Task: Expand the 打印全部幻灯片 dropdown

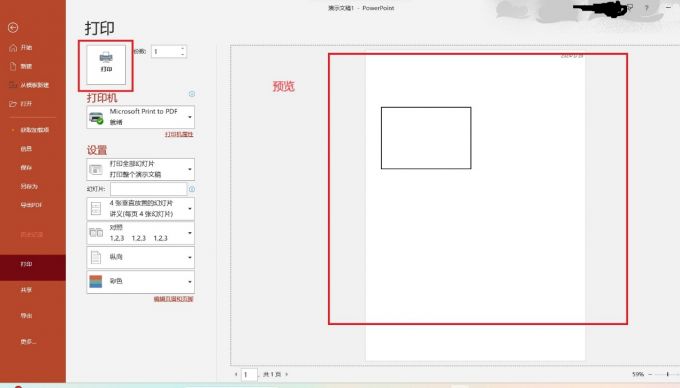Action: click(141, 169)
